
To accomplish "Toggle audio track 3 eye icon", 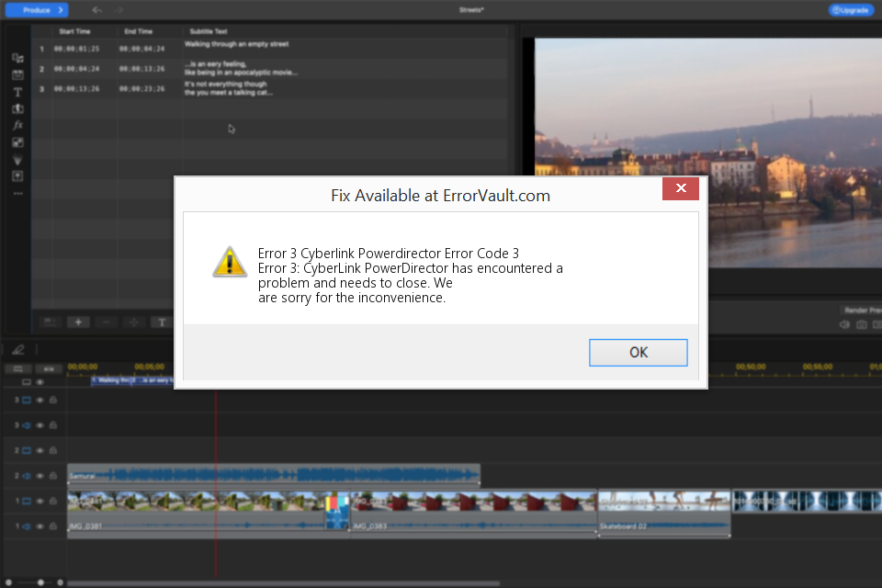I will (x=40, y=425).
